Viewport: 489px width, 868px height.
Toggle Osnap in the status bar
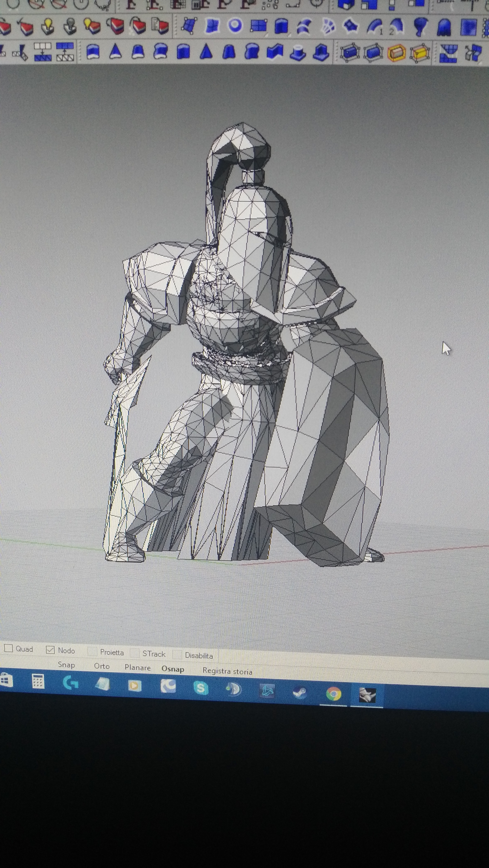pos(173,669)
